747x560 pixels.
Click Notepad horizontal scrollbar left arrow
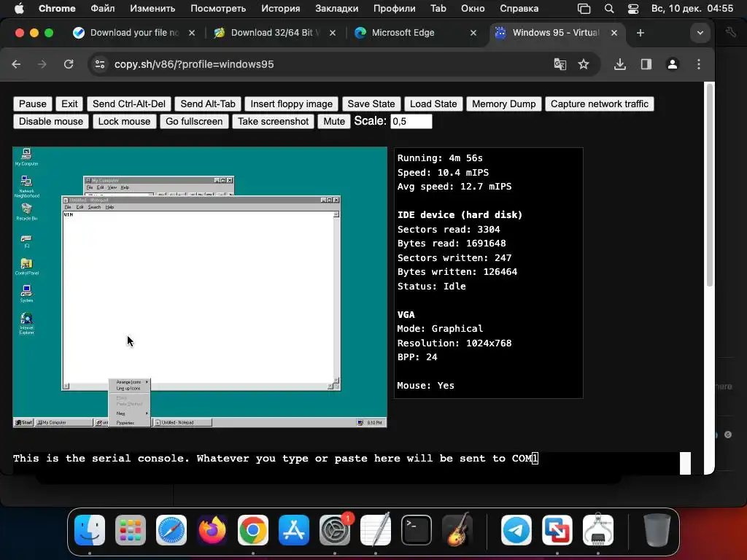pos(66,386)
